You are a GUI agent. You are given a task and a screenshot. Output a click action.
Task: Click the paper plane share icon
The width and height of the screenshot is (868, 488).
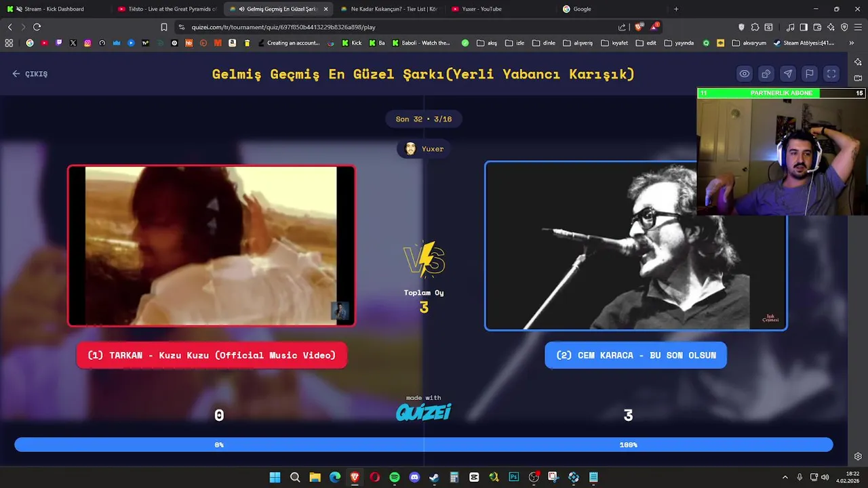pos(788,74)
